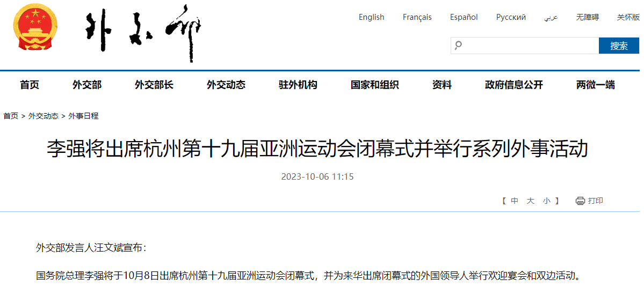
Task: Click the magnifier icon in search box
Action: 458,46
